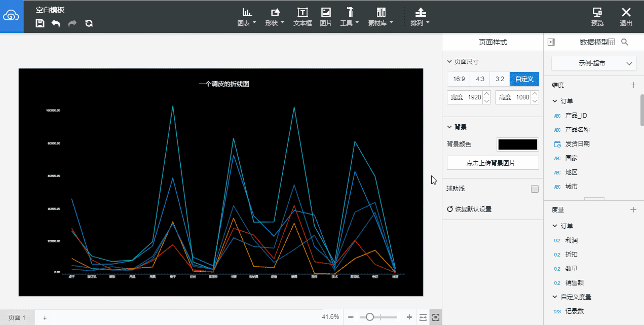Viewport: 644px width, 325px height.
Task: Collapse the data model panel icon
Action: pos(552,42)
